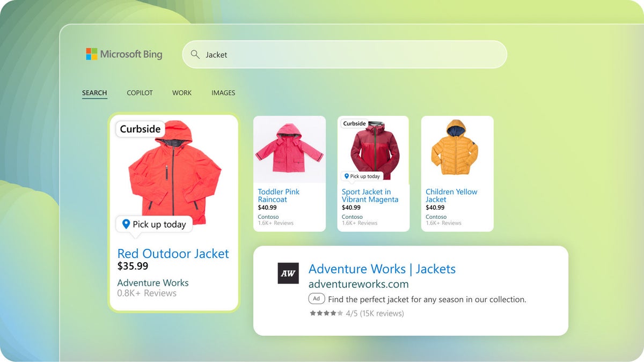This screenshot has height=362, width=644.
Task: Click the Curbside badge on the red jacket
Action: [x=139, y=129]
